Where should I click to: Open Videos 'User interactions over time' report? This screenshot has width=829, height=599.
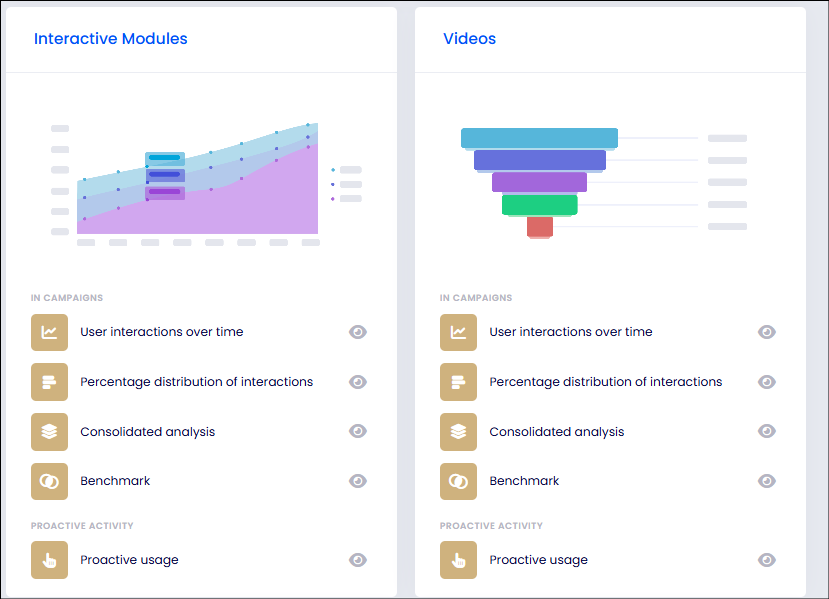point(571,332)
